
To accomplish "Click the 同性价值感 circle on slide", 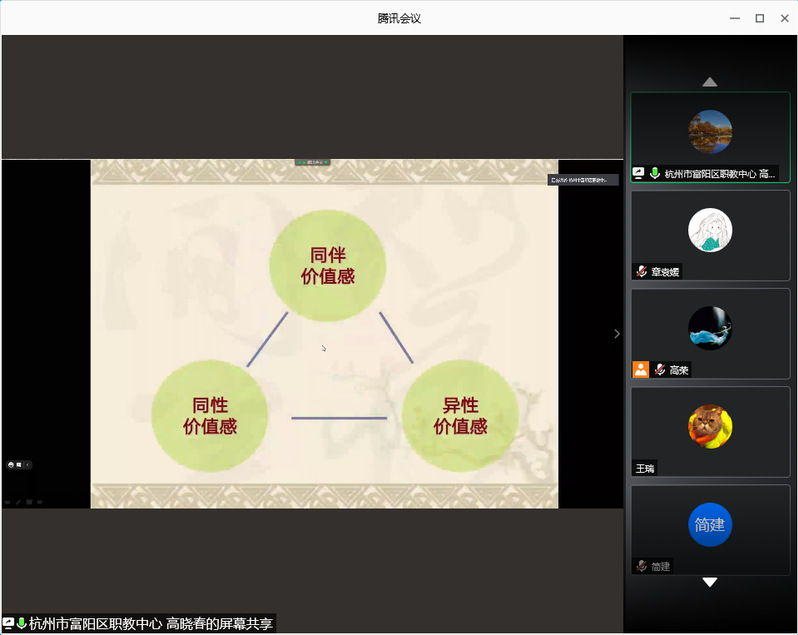I will click(210, 415).
